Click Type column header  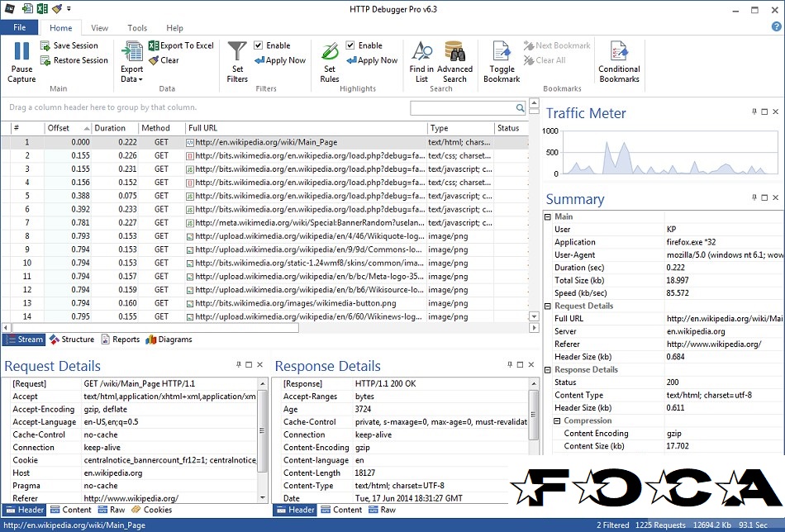pos(461,128)
